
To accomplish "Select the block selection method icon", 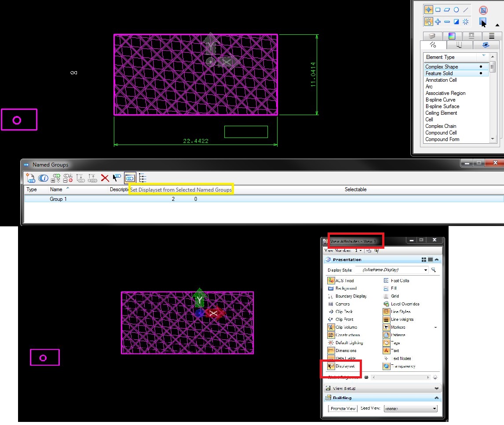I will click(438, 10).
